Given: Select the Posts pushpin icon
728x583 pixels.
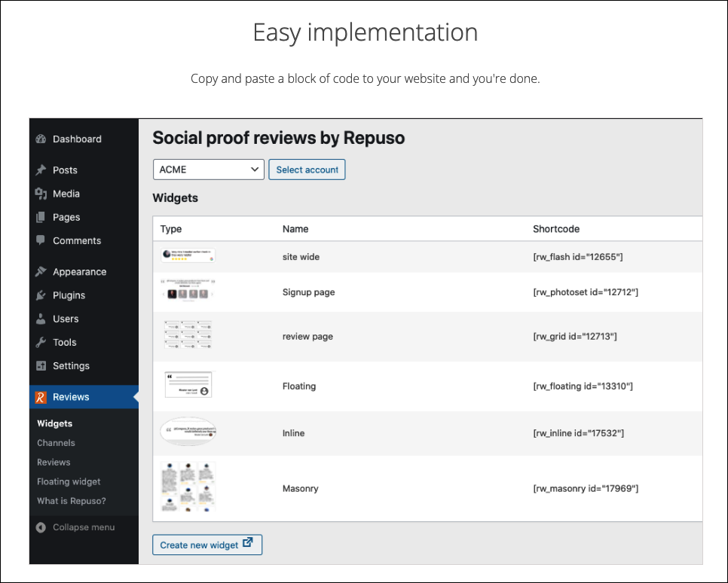Looking at the screenshot, I should pos(42,169).
